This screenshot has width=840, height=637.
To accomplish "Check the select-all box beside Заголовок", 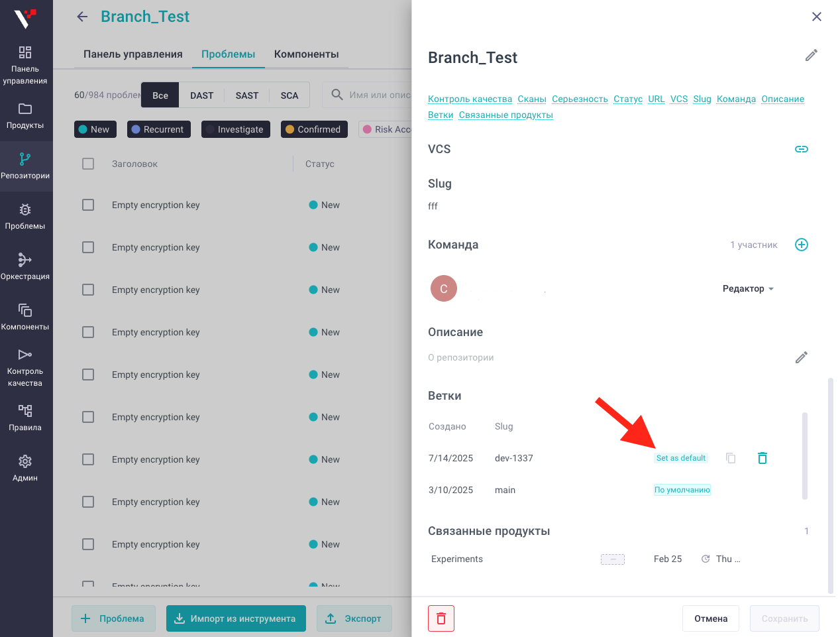I will (88, 164).
